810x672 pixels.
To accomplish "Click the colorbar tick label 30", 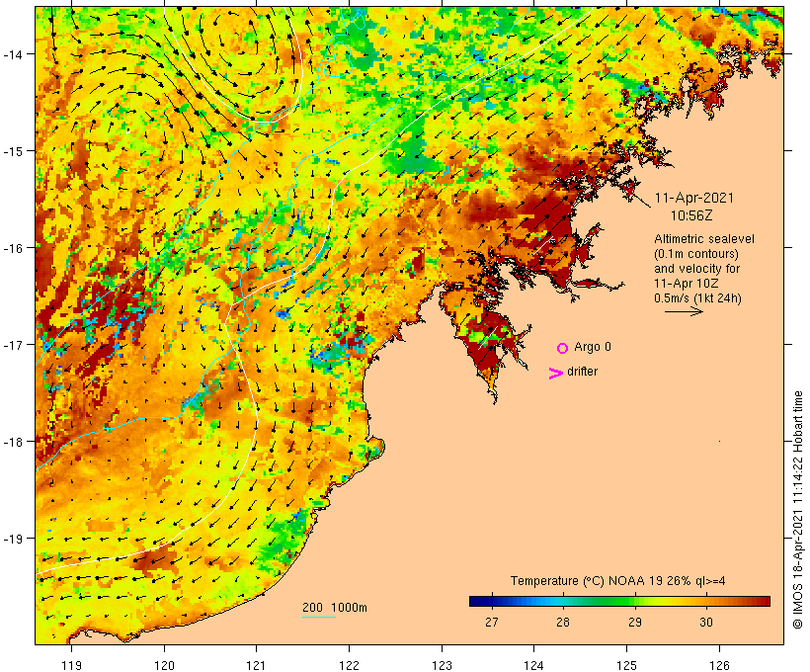I will (x=706, y=623).
